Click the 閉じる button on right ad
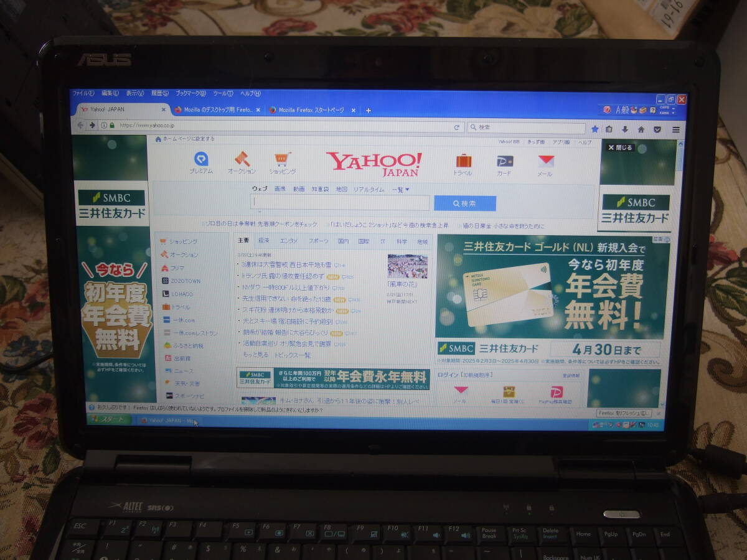 620,147
